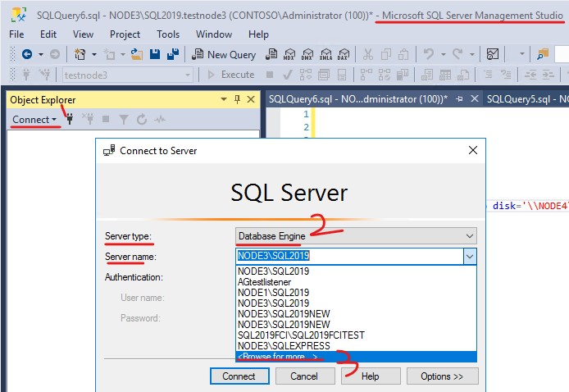Switch to the SQLQuery5.sql tab

point(527,99)
